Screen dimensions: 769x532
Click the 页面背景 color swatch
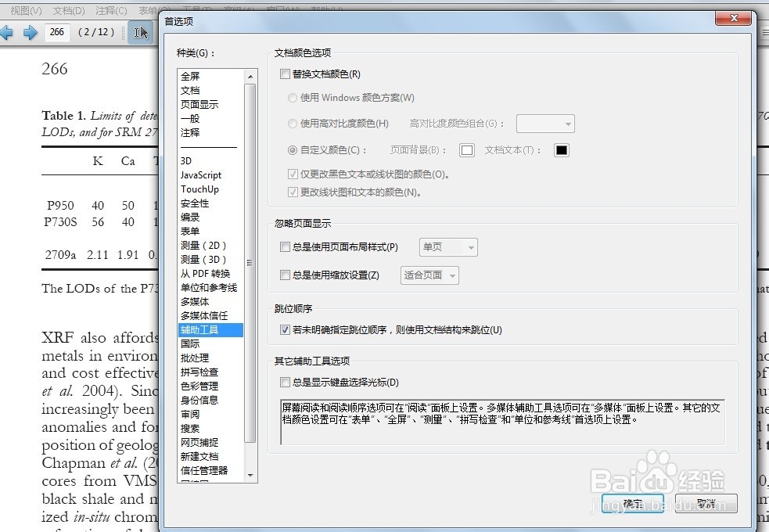pyautogui.click(x=467, y=149)
